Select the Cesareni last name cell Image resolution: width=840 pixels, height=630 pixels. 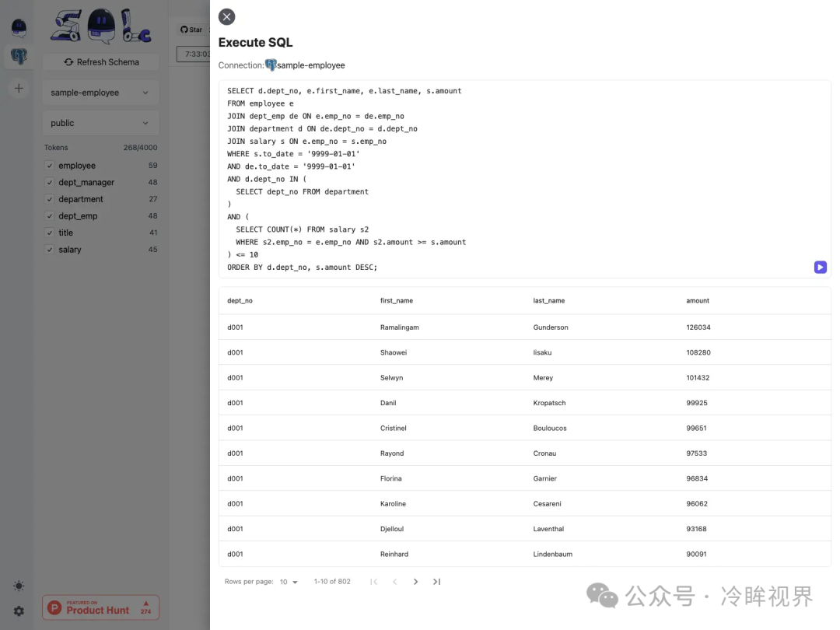pos(547,503)
